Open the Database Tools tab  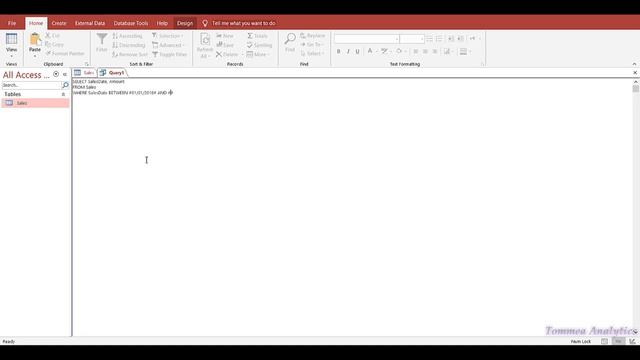pyautogui.click(x=131, y=23)
